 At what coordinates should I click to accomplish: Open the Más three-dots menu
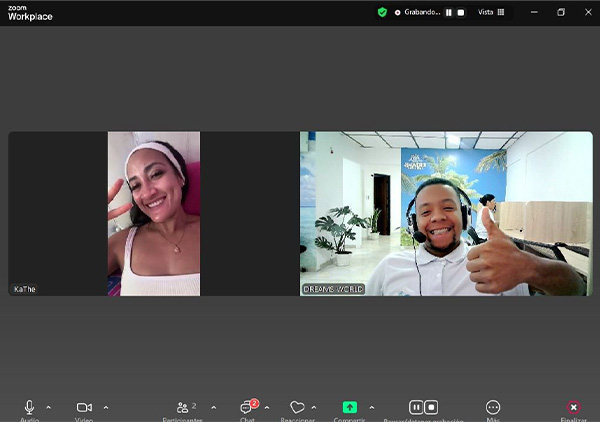pyautogui.click(x=493, y=407)
